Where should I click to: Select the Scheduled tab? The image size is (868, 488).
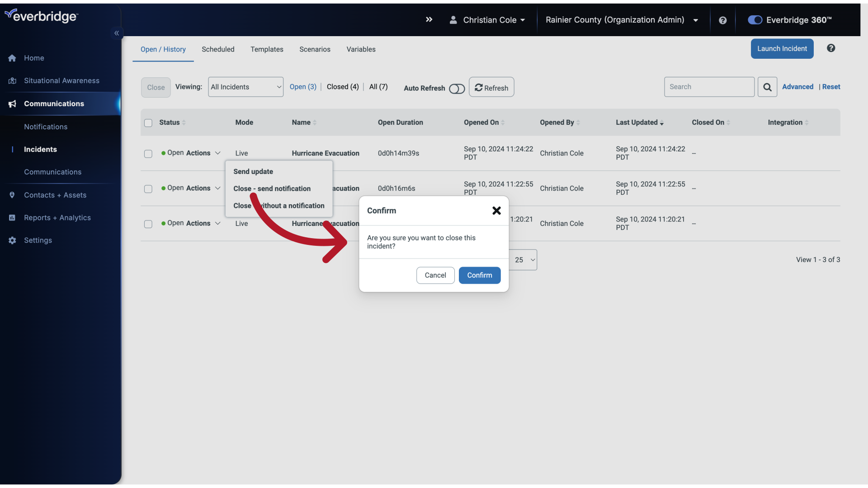coord(217,48)
